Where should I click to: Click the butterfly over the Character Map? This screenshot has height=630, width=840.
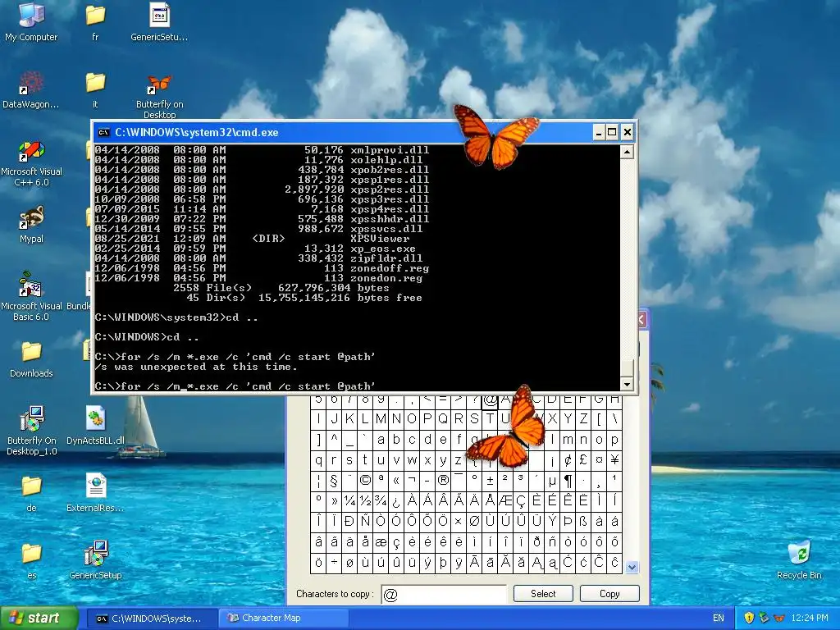click(x=507, y=427)
